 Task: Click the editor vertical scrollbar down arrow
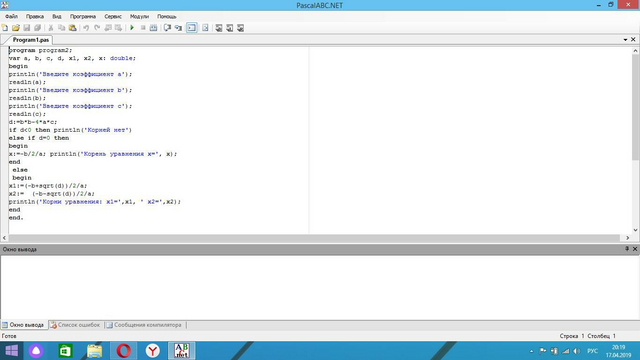pyautogui.click(x=635, y=230)
